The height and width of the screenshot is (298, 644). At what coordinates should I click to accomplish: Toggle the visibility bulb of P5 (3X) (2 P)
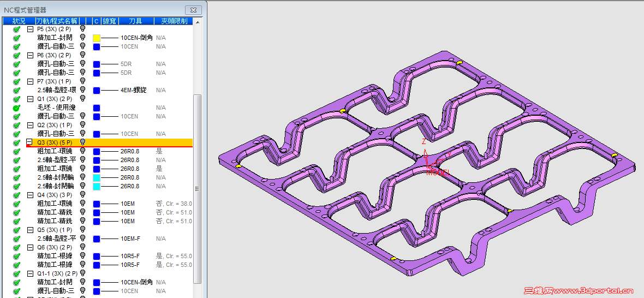(82, 29)
